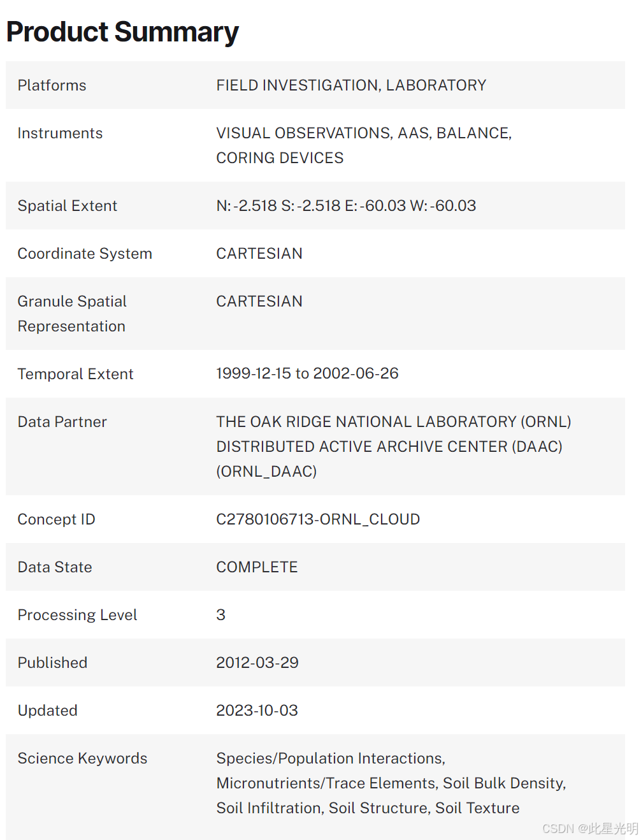641x840 pixels.
Task: Select the FIELD INVESTIGATION, LABORATORY value
Action: pos(350,85)
